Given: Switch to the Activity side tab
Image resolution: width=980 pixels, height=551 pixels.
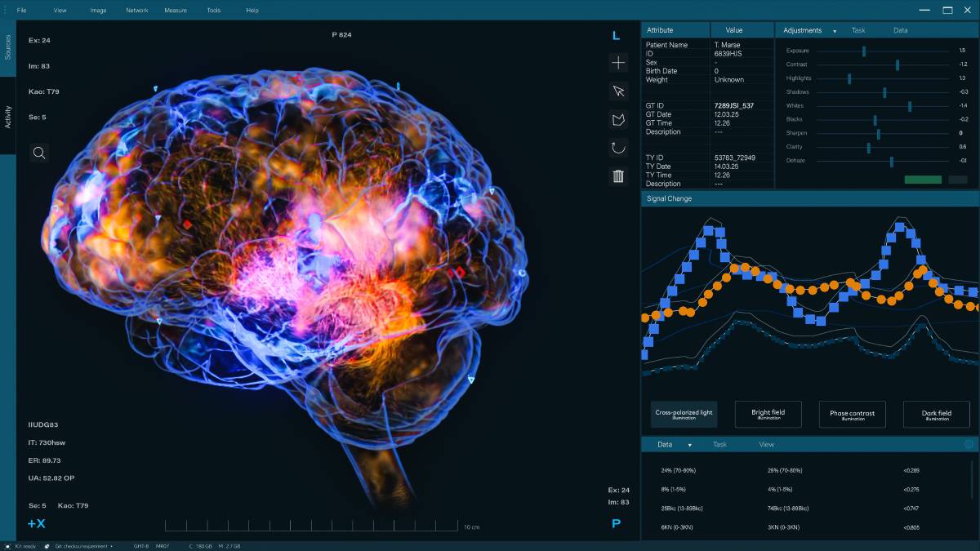Looking at the screenshot, I should click(x=8, y=117).
